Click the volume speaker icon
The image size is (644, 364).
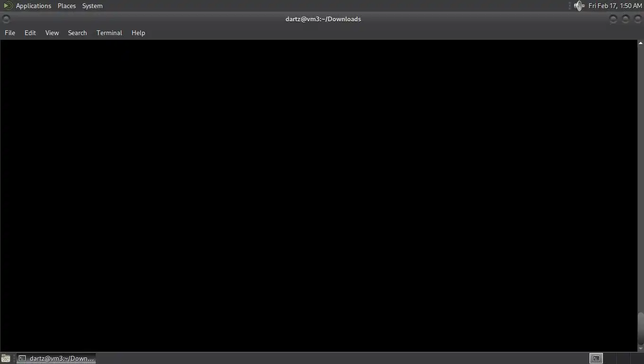tap(579, 6)
